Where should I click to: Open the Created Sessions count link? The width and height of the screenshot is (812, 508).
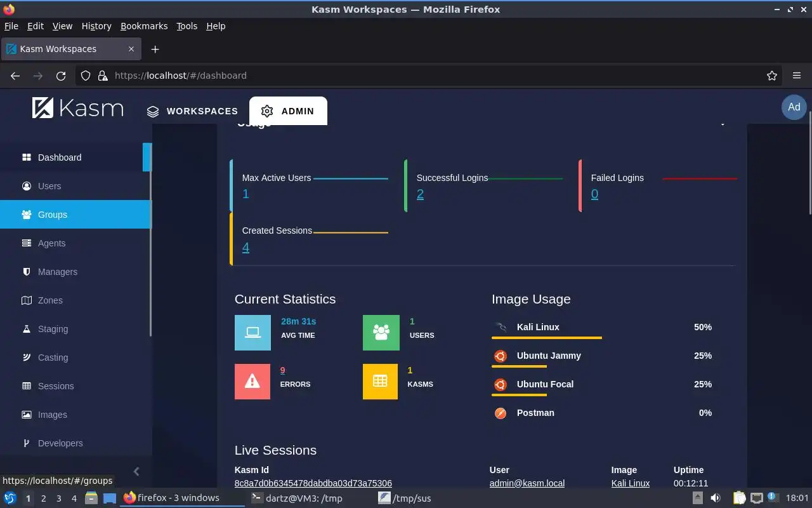pyautogui.click(x=246, y=247)
